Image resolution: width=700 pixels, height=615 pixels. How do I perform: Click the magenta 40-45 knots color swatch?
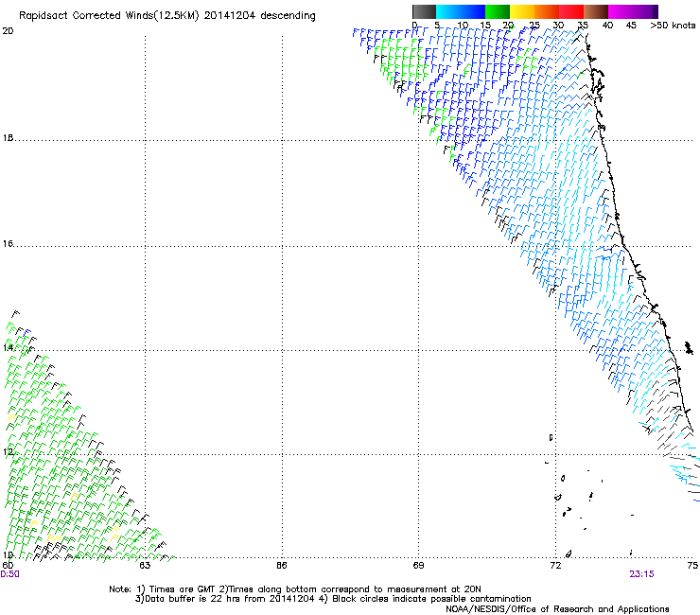621,11
